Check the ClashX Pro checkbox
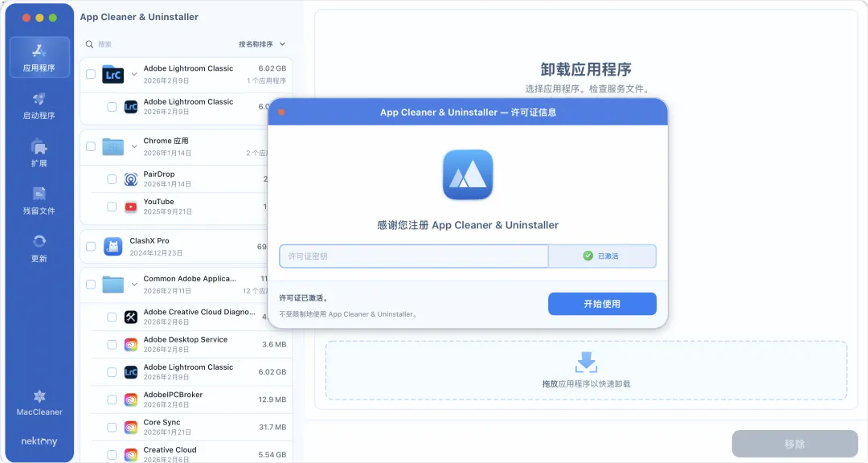This screenshot has width=868, height=463. pos(91,247)
